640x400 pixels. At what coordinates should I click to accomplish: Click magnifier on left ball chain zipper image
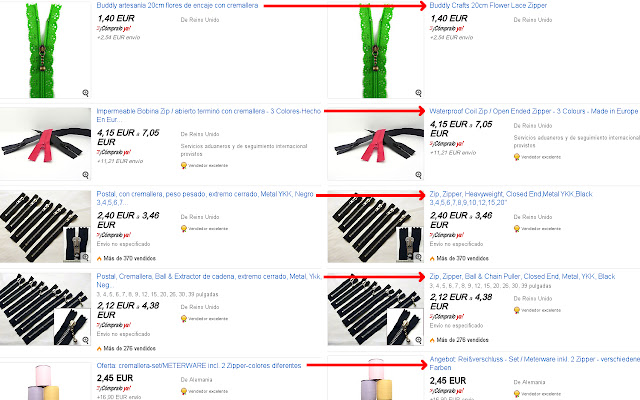[x=85, y=340]
